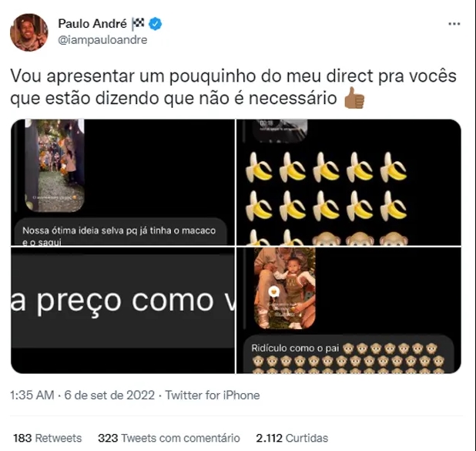Click the blue verified badge
This screenshot has height=451, width=476.
[155, 24]
